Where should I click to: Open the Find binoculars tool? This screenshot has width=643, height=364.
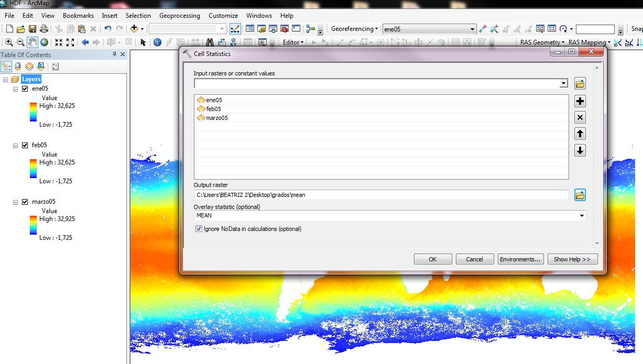click(210, 42)
